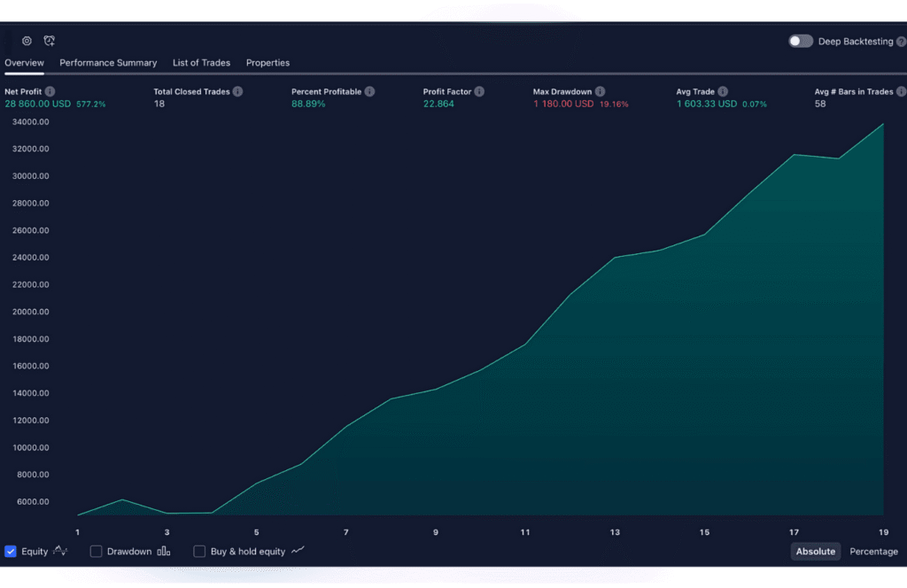The height and width of the screenshot is (588, 907).
Task: Switch chart to Percentage mode
Action: pyautogui.click(x=873, y=551)
